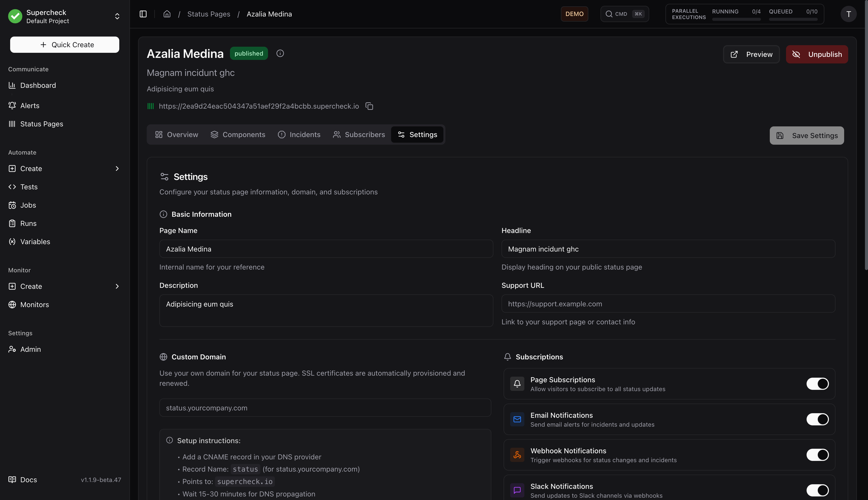Unpublish the Azalia Medina status page
The height and width of the screenshot is (500, 868).
[817, 54]
